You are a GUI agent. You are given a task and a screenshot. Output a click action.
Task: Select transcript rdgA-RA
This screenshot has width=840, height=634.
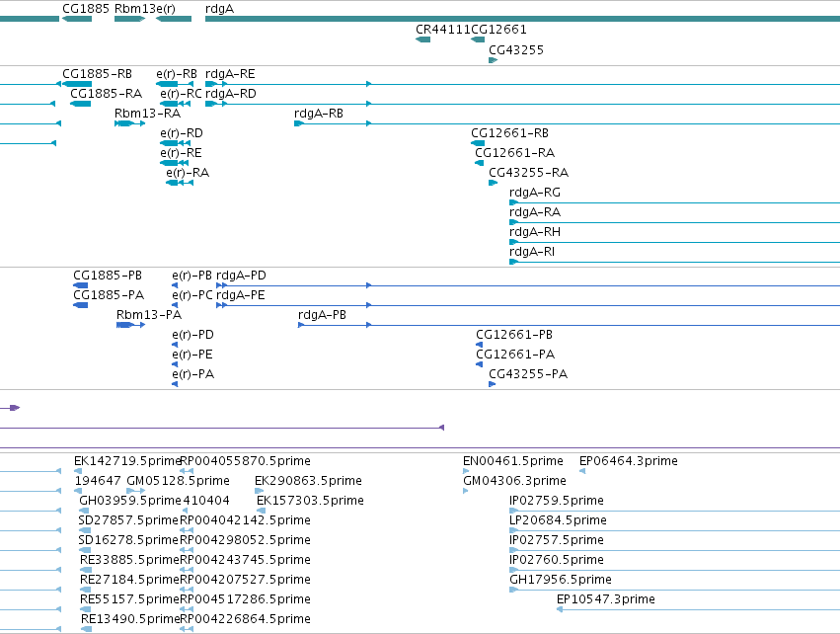[x=535, y=212]
